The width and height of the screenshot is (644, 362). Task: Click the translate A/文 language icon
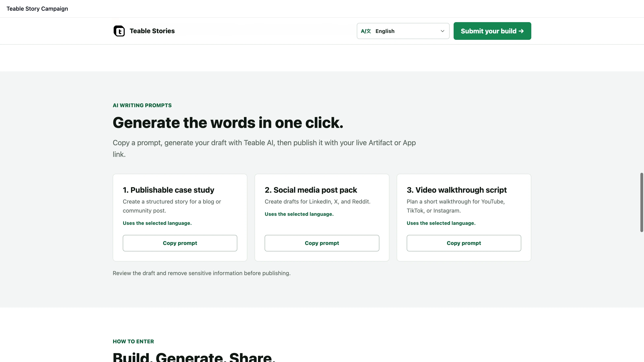click(366, 31)
